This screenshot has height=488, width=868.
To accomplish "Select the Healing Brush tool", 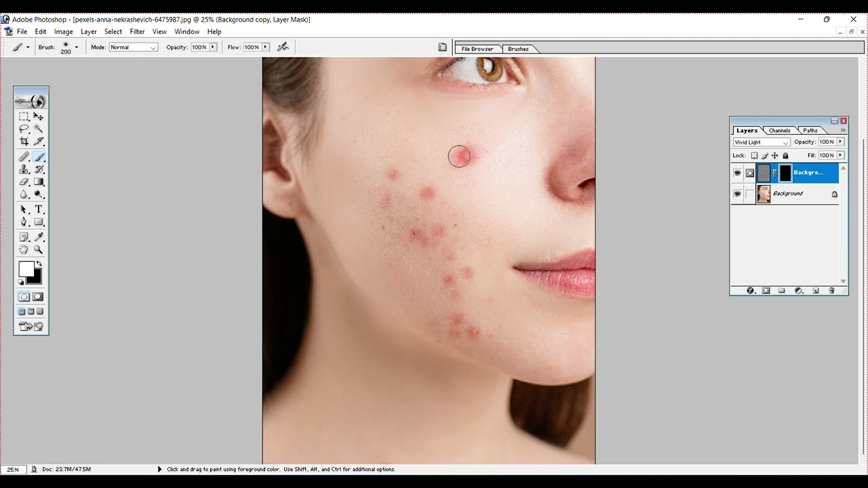I will click(x=24, y=157).
